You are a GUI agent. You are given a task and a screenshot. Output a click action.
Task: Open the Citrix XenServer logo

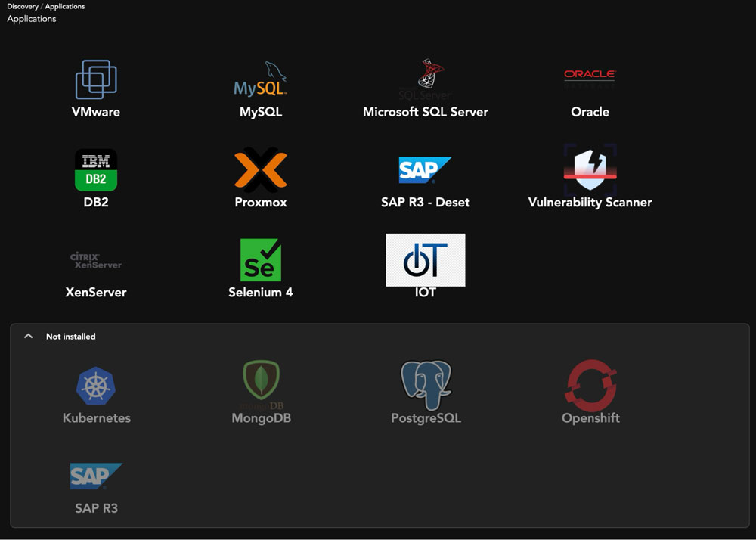pyautogui.click(x=96, y=260)
